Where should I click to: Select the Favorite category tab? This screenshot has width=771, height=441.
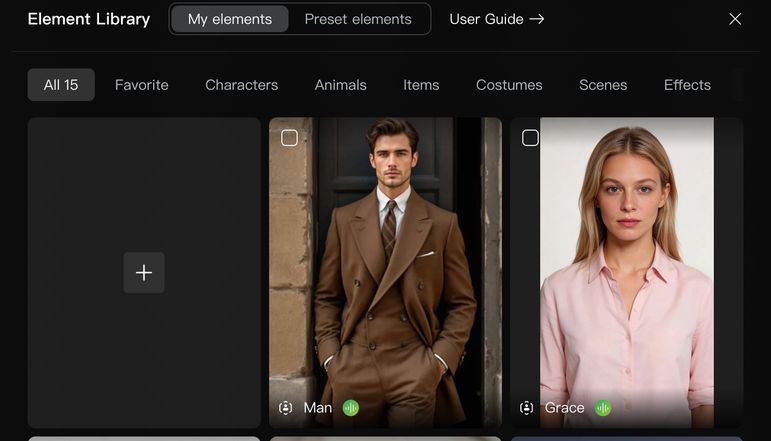tap(142, 85)
